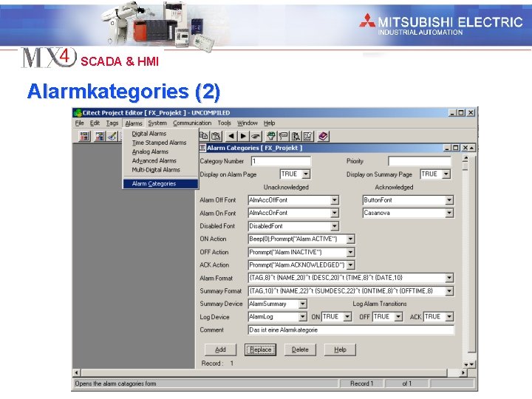Image resolution: width=532 pixels, height=399 pixels.
Task: Click into the Priority field
Action: coord(420,161)
